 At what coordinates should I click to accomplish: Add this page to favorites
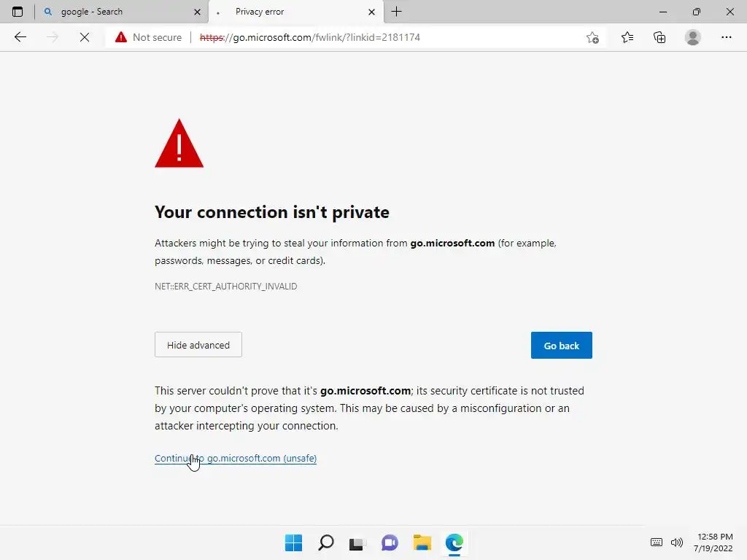[x=592, y=37]
